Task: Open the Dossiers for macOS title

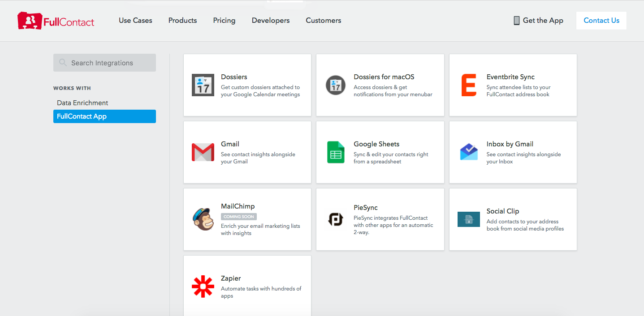Action: [x=384, y=77]
